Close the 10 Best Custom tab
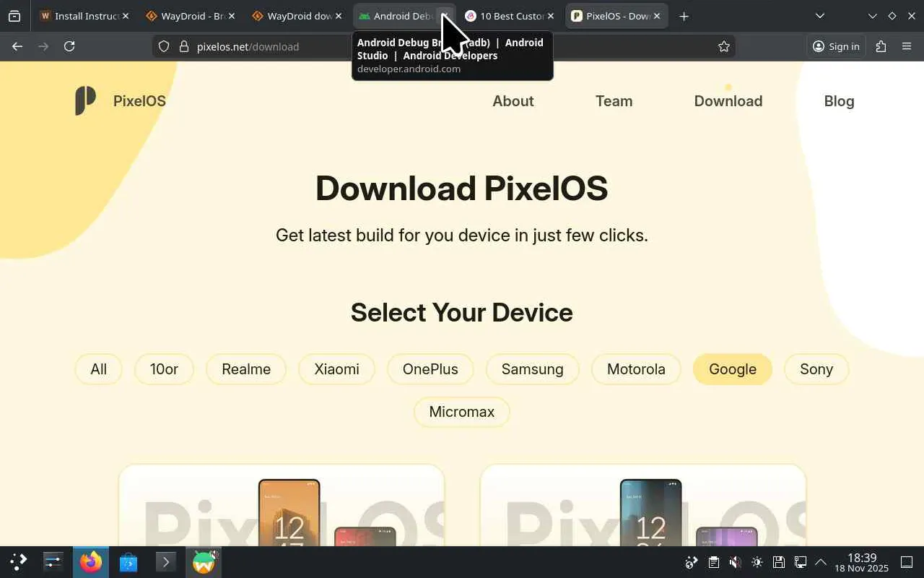 (x=551, y=16)
